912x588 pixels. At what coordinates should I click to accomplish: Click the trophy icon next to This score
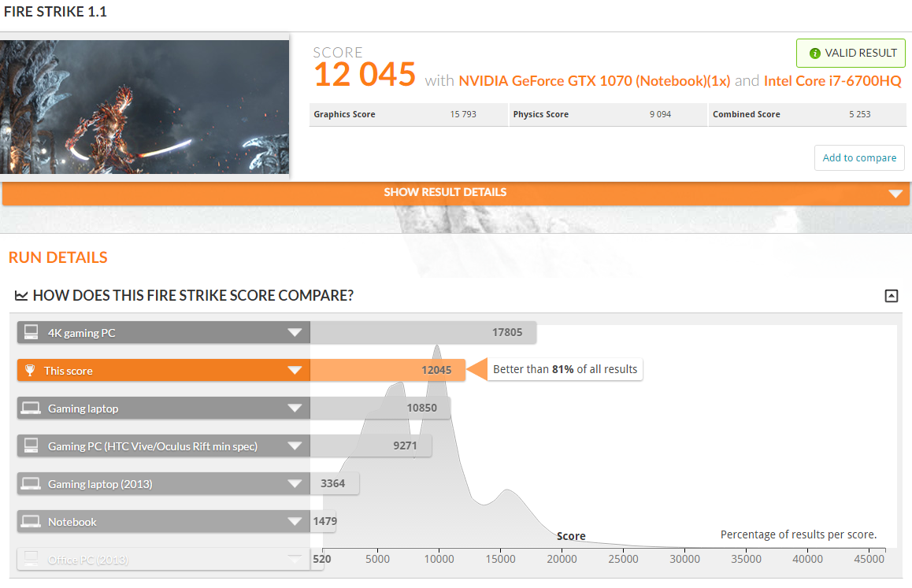[x=30, y=370]
